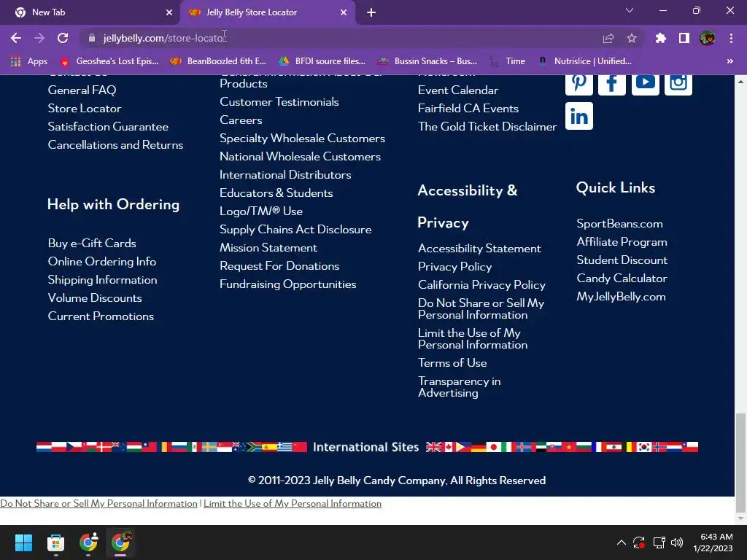The height and width of the screenshot is (560, 747).
Task: Open California Privacy Policy link
Action: pos(481,285)
